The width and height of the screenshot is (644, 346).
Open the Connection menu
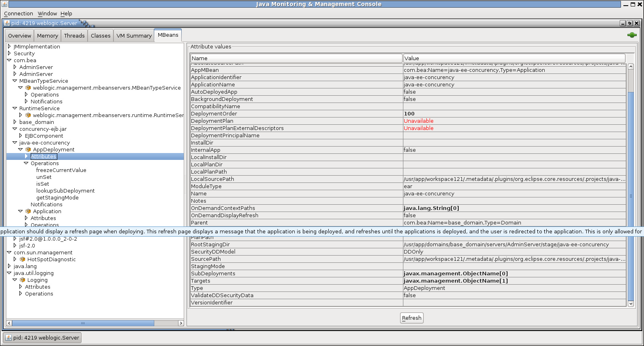pyautogui.click(x=19, y=13)
